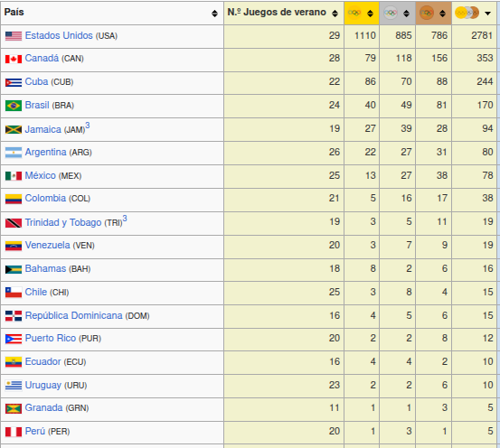Click the gold medal icon in header
The height and width of the screenshot is (448, 500).
point(354,13)
